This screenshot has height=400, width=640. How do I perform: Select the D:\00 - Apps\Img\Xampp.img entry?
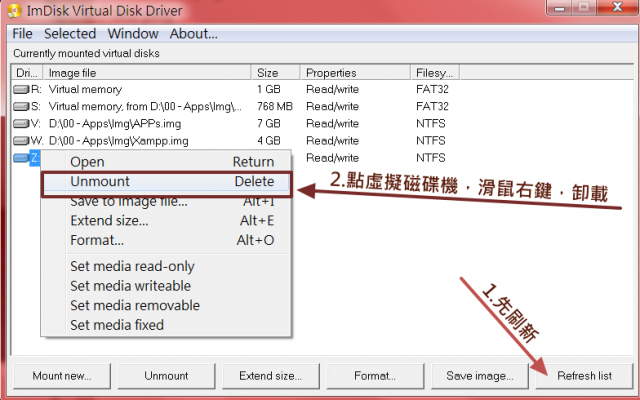[118, 141]
